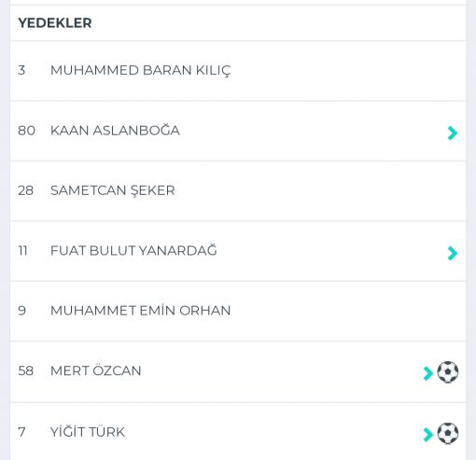Image resolution: width=476 pixels, height=460 pixels.
Task: Click jersey number 80
Action: click(x=26, y=131)
